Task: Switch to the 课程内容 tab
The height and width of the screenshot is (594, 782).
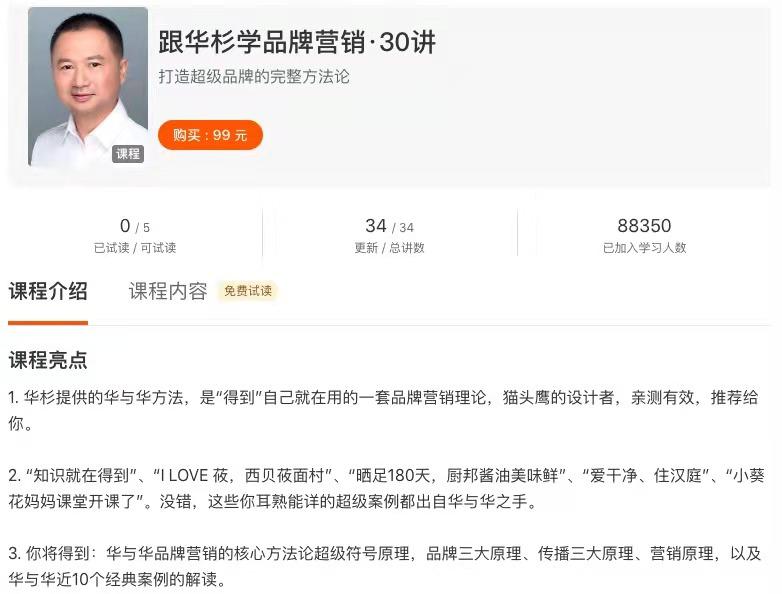Action: [168, 291]
